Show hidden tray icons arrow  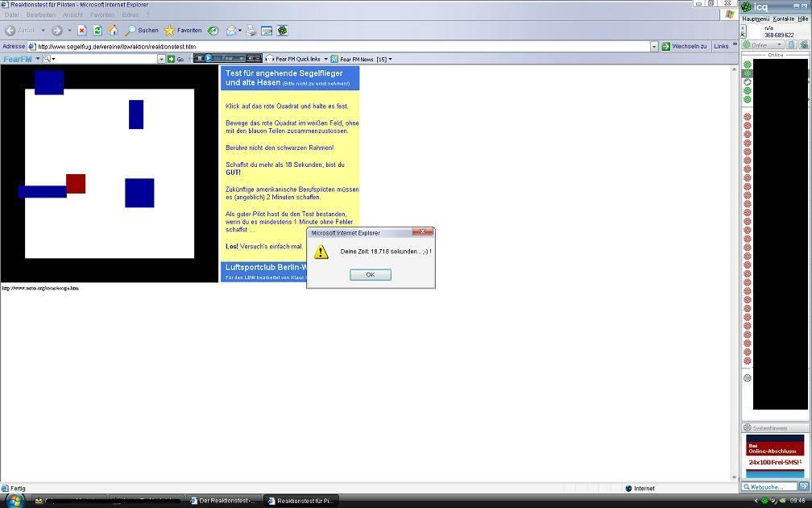tap(756, 501)
